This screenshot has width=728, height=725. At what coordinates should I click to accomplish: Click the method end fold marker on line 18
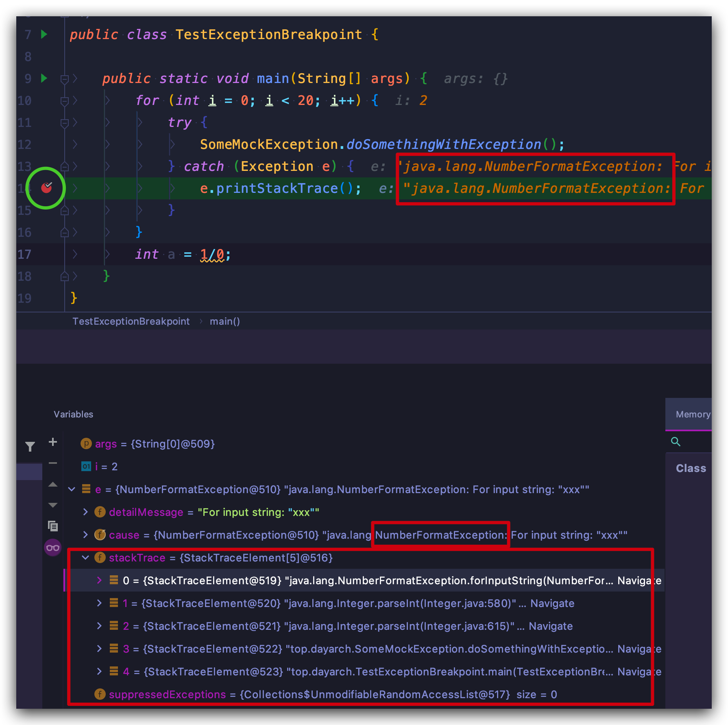(x=64, y=276)
